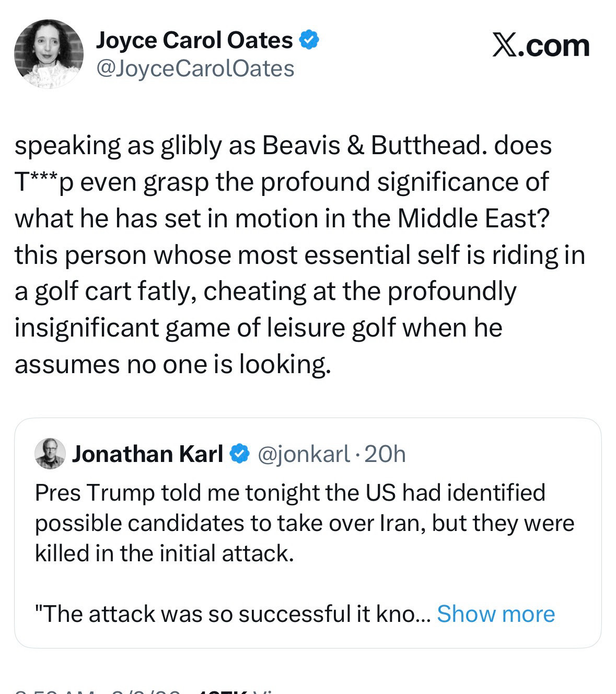Click the 20h timestamp on quoted post
This screenshot has height=694, width=616.
tap(385, 454)
